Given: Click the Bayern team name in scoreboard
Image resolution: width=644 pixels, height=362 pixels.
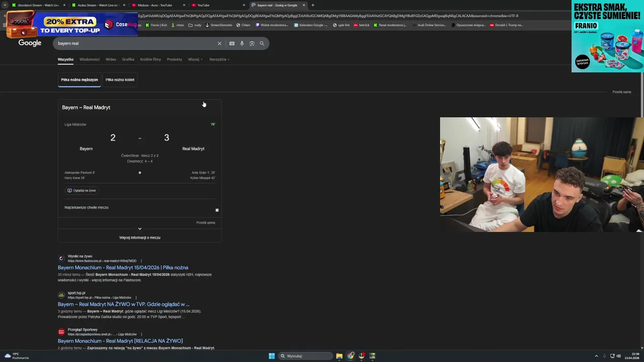Looking at the screenshot, I should tap(86, 149).
